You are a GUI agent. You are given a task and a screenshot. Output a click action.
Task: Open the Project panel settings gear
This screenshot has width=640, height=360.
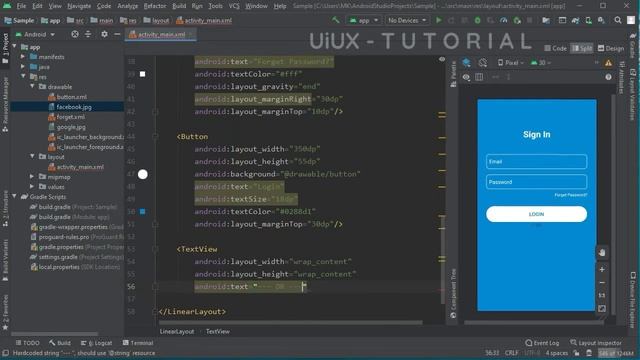[104, 34]
